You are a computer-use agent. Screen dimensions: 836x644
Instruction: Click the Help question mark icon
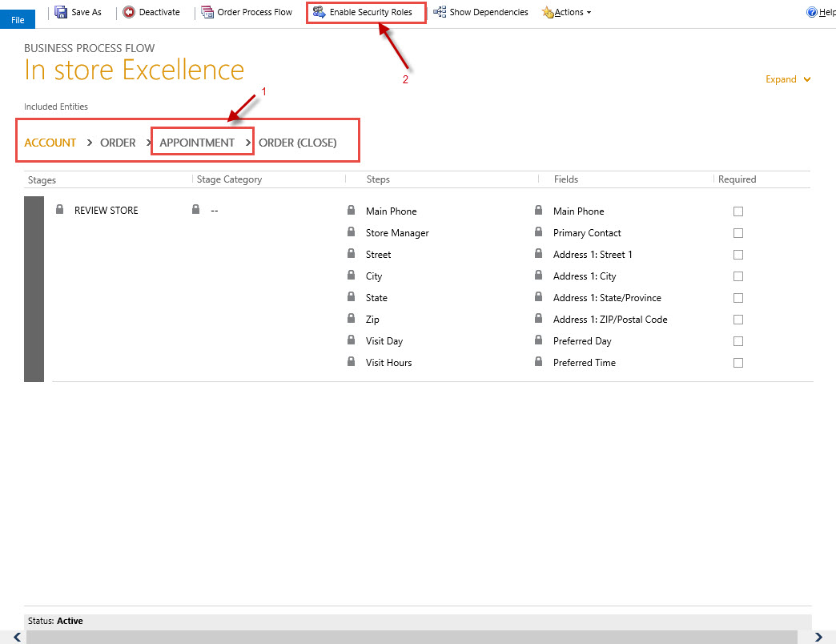[x=811, y=13]
